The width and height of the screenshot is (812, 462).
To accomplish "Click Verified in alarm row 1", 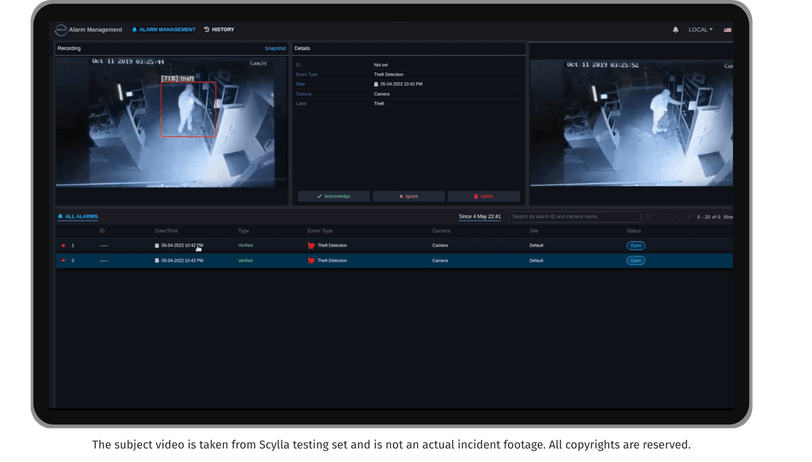I will click(245, 246).
